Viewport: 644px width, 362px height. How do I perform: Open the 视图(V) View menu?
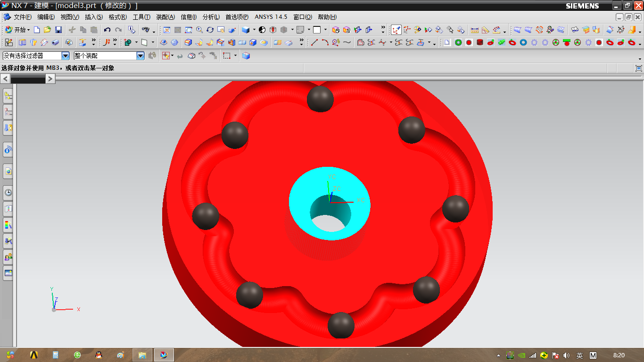[x=70, y=17]
